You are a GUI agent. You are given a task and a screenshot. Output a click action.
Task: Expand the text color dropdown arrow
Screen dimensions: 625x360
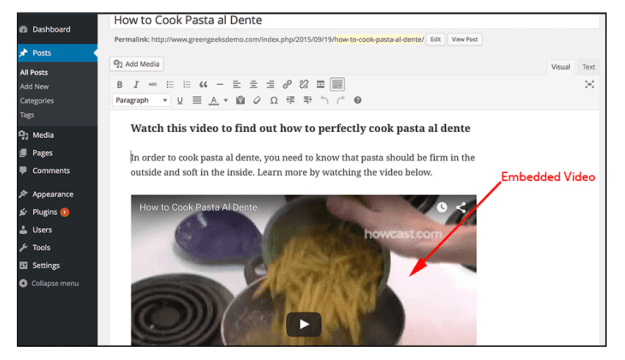click(226, 100)
